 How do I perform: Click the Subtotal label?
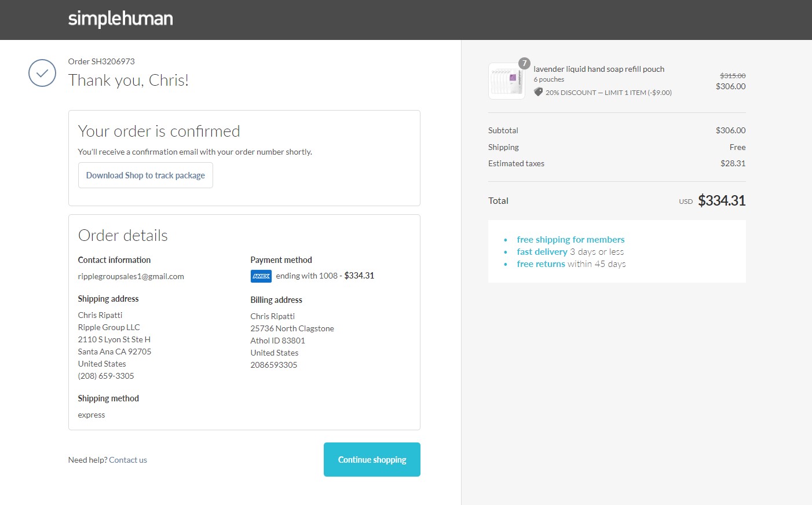click(x=503, y=130)
